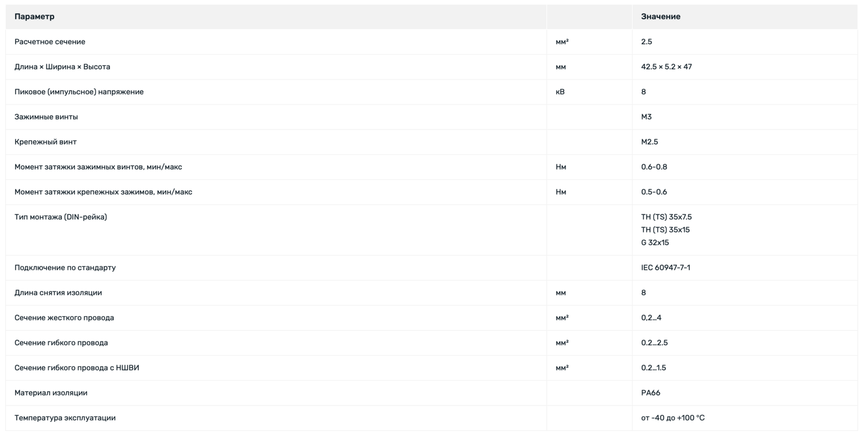Click the "G 32x15" rail type value

[x=655, y=242]
